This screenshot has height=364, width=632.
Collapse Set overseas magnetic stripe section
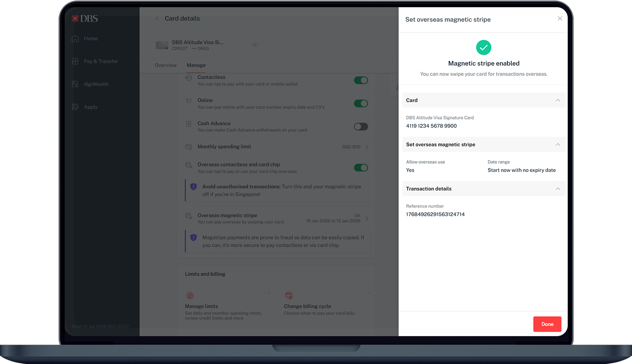[558, 145]
